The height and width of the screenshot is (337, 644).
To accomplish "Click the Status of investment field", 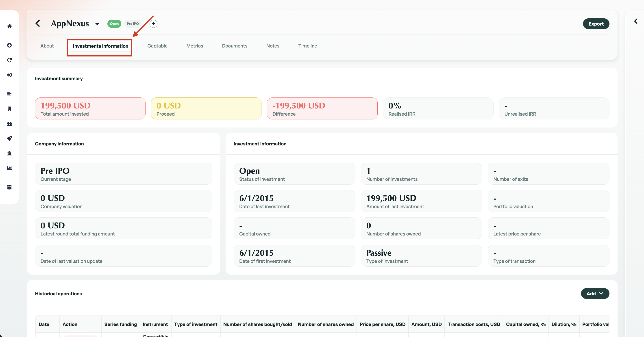I will (294, 174).
